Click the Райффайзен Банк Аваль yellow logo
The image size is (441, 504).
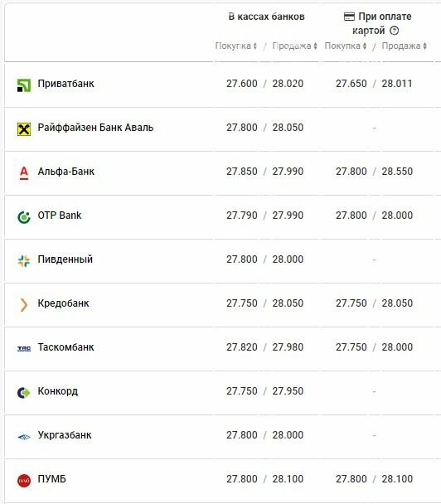click(x=24, y=129)
